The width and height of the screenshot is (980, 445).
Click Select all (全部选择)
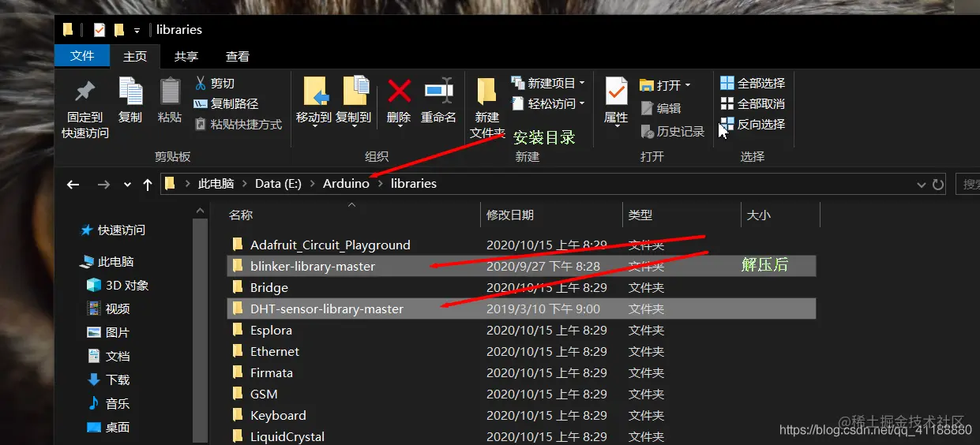pyautogui.click(x=753, y=83)
